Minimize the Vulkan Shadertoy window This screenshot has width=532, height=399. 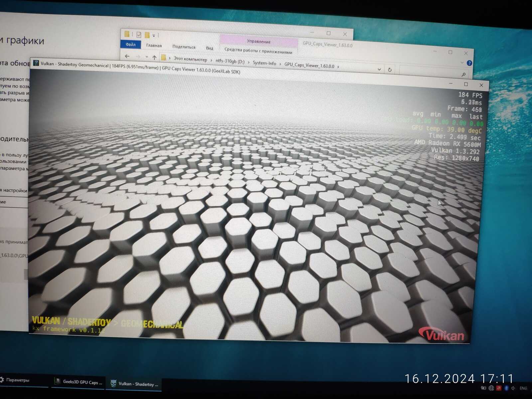pos(451,83)
